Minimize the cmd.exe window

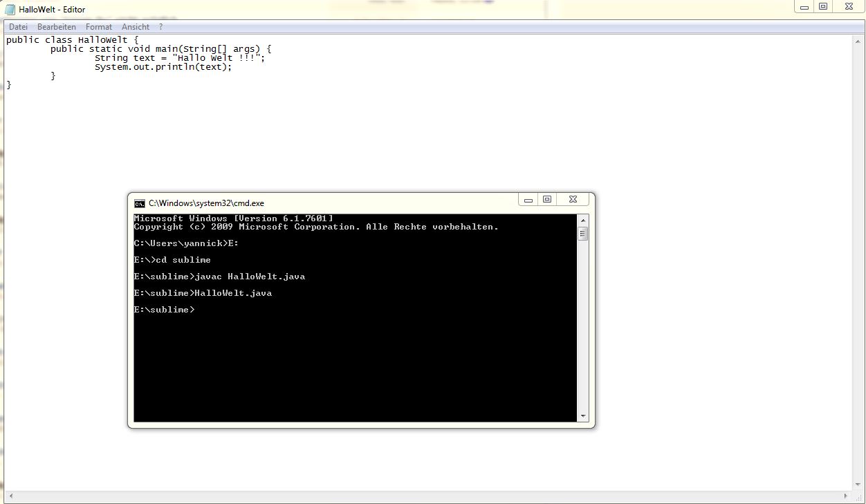(x=529, y=200)
